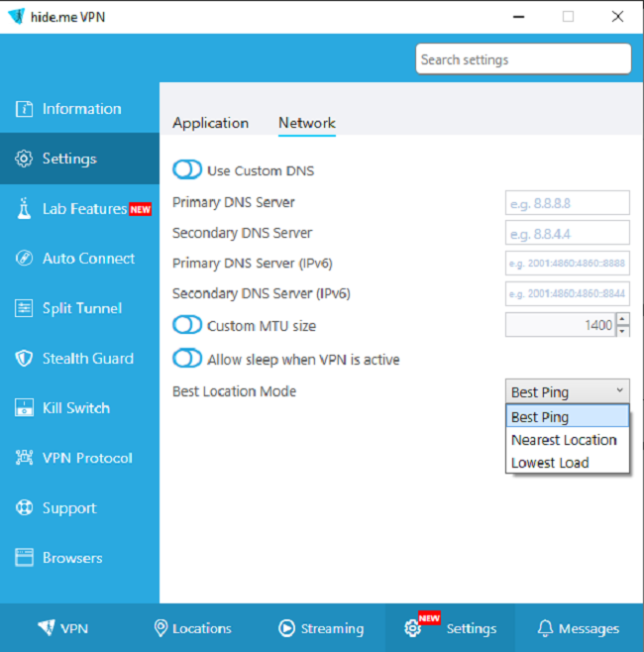
Task: Click the Information sidebar icon
Action: click(24, 109)
